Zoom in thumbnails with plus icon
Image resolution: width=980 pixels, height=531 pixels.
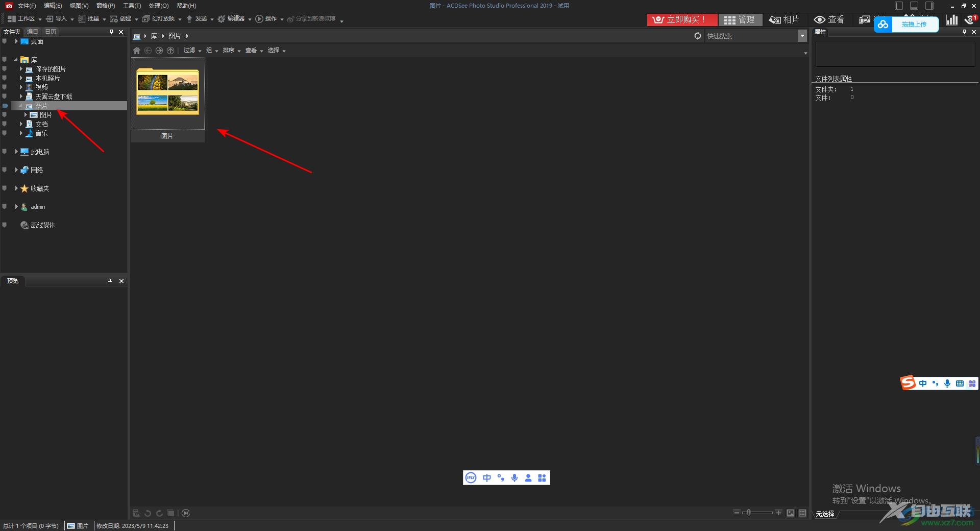tap(778, 512)
